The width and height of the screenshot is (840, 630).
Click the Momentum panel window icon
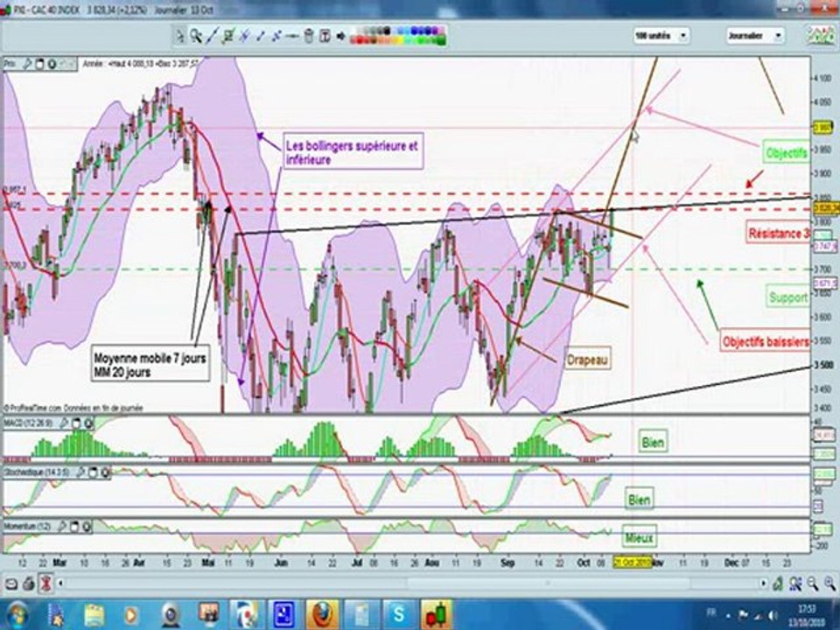74,527
